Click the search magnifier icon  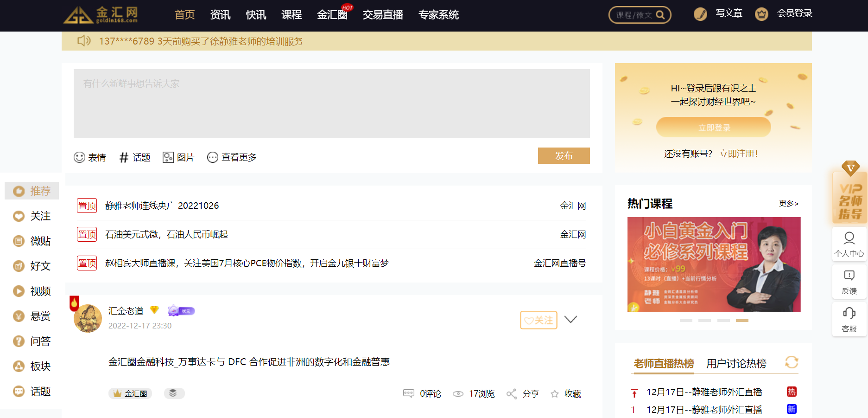coord(660,15)
